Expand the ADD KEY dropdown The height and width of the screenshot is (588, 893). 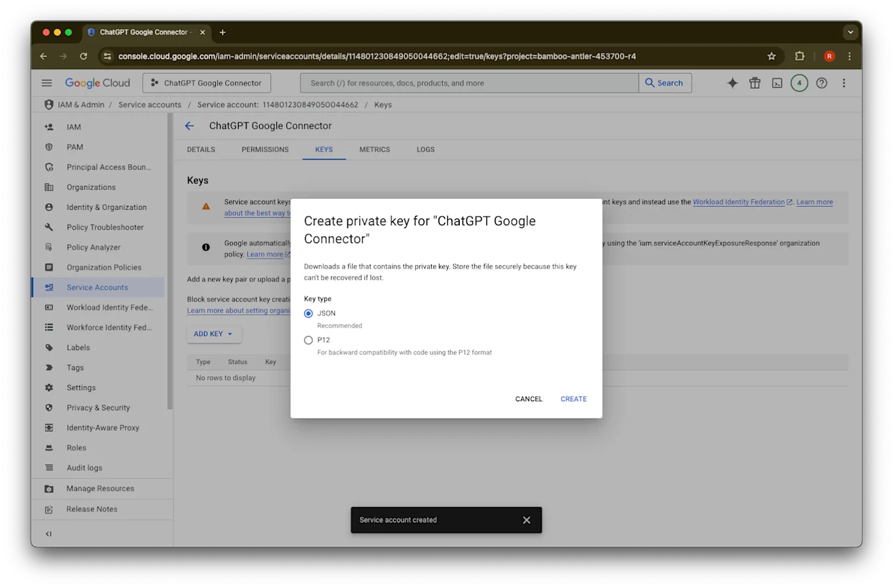[214, 334]
